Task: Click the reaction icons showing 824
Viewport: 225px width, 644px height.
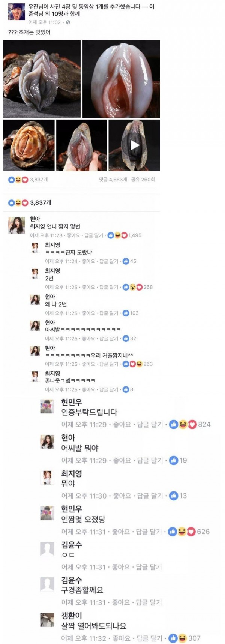Action: [x=183, y=425]
